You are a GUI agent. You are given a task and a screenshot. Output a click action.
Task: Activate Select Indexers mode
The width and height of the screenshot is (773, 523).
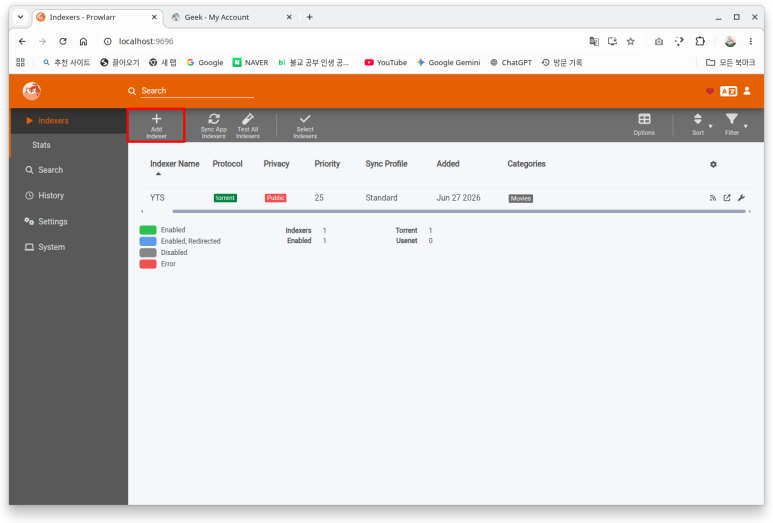(x=305, y=126)
